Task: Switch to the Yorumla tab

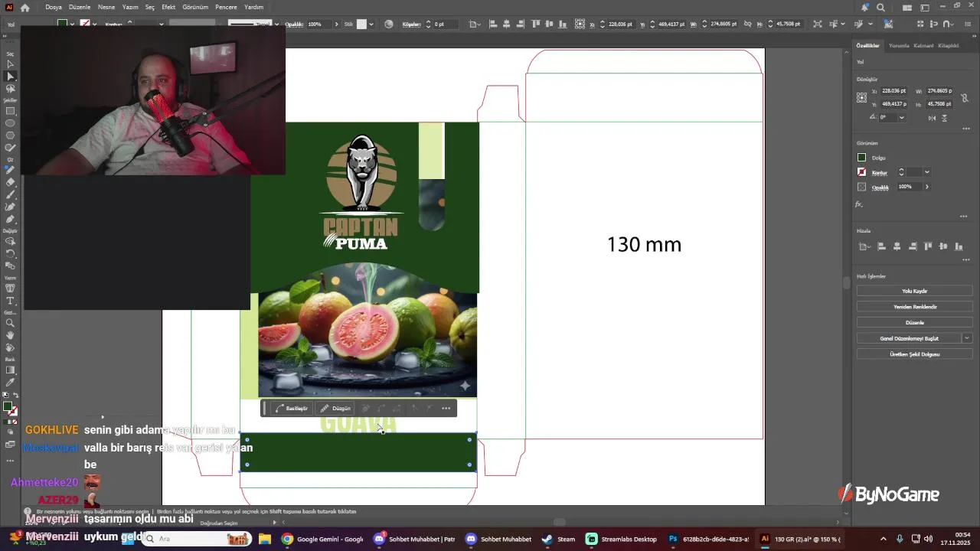Action: pyautogui.click(x=899, y=45)
